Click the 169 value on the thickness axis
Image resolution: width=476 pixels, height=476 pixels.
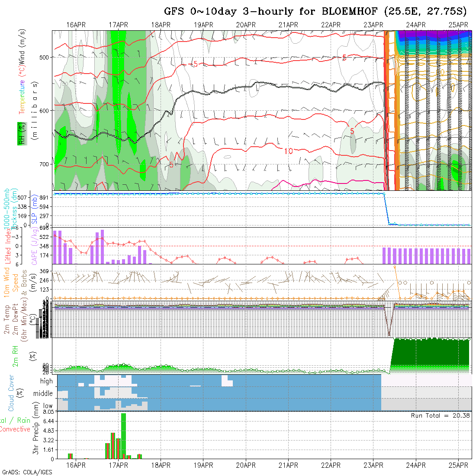(x=22, y=216)
